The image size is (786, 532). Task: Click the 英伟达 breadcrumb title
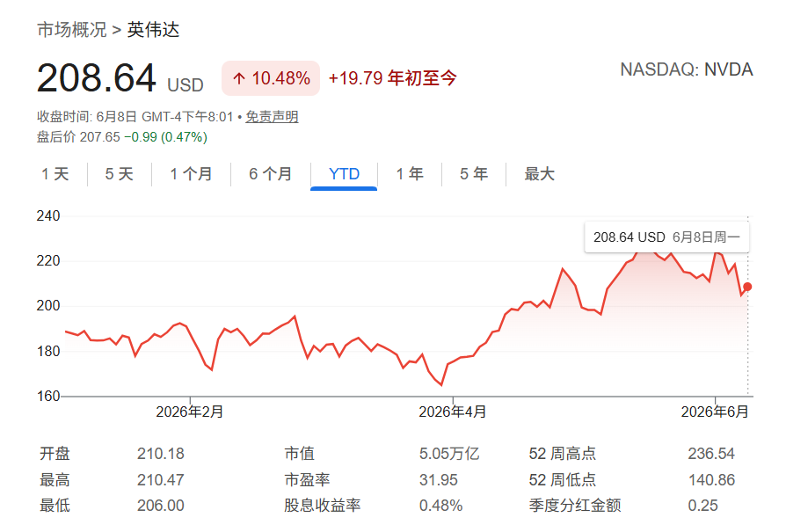point(153,30)
